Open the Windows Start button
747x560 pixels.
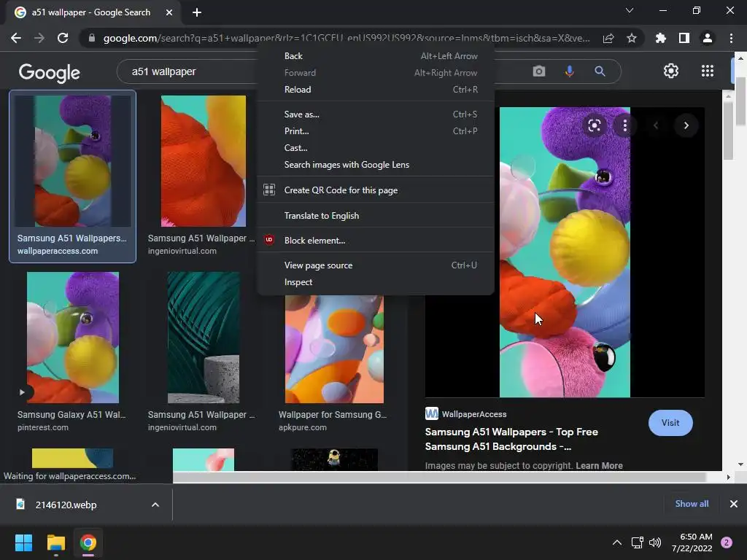tap(23, 542)
